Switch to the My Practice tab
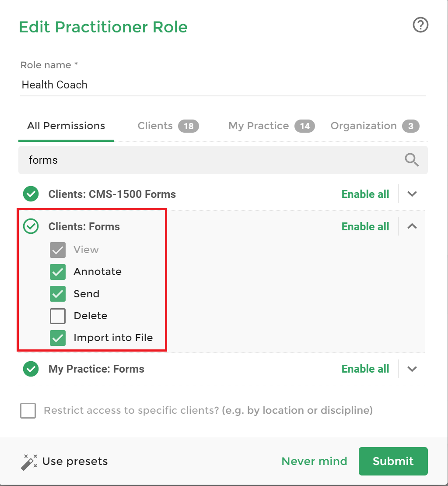Viewport: 448px width, 486px height. tap(272, 126)
